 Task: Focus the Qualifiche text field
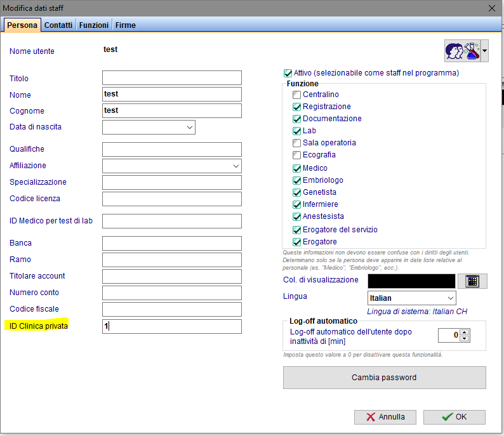[172, 149]
